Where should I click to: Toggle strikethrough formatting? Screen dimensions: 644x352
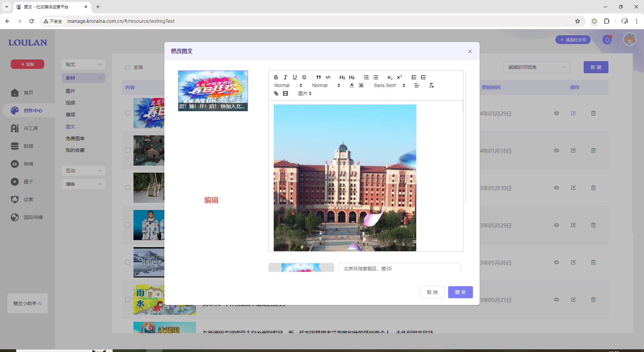point(304,77)
